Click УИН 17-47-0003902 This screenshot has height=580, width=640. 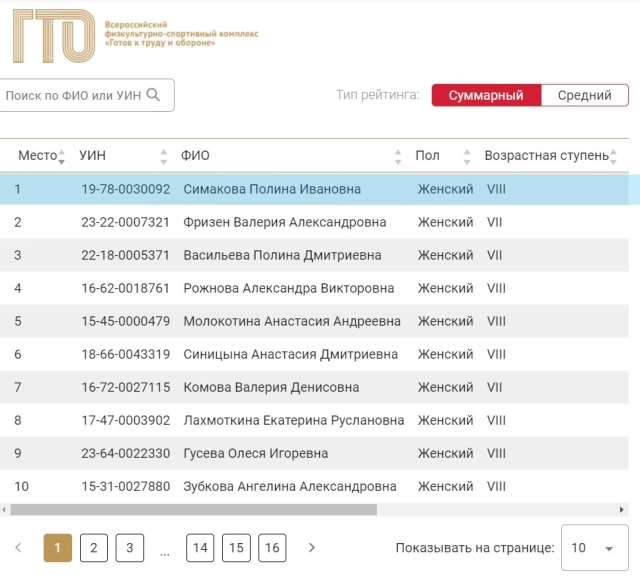tap(125, 420)
